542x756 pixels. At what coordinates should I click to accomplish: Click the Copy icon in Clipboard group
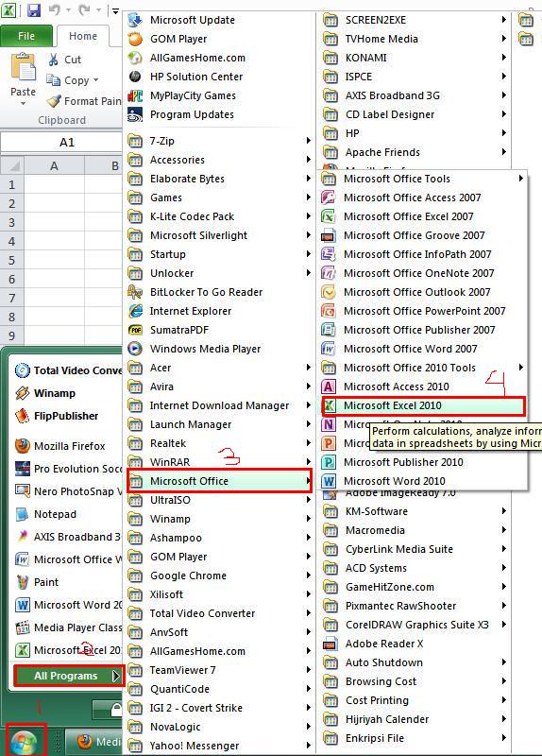point(53,80)
